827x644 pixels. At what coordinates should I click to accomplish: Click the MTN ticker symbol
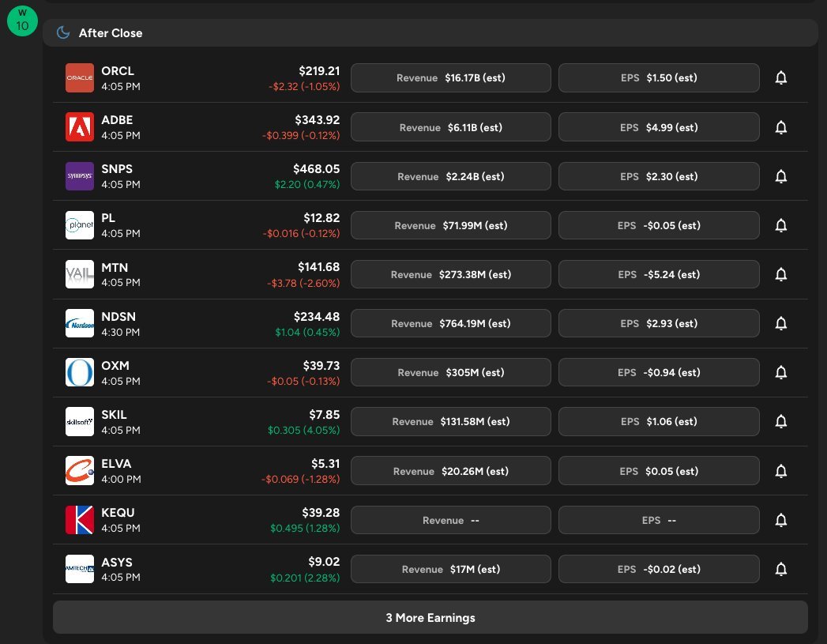(x=115, y=267)
